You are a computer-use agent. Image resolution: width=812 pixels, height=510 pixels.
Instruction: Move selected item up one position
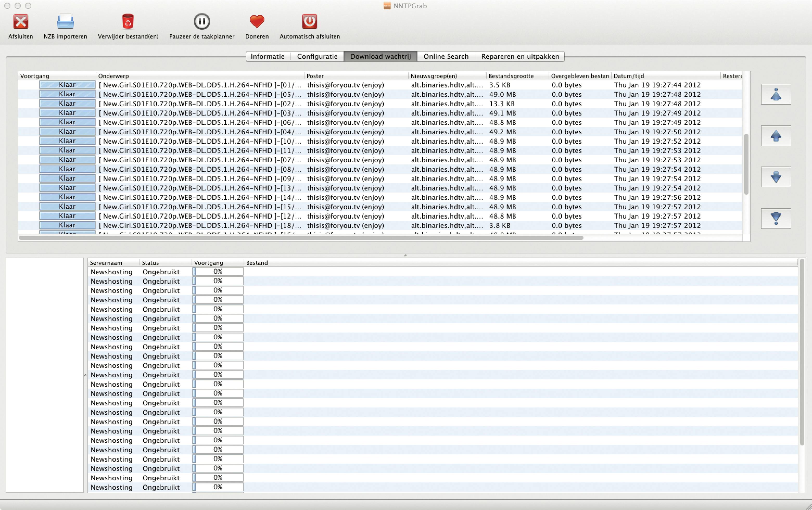point(776,136)
